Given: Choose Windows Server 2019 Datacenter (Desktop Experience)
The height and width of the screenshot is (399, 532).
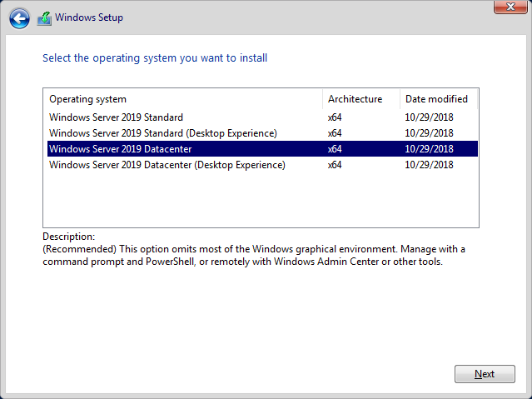Looking at the screenshot, I should coord(167,165).
